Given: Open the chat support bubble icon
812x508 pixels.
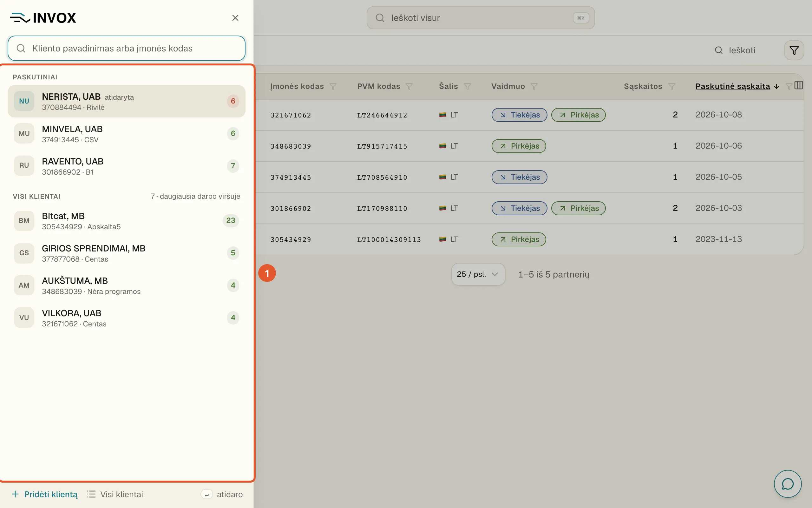Looking at the screenshot, I should 788,484.
